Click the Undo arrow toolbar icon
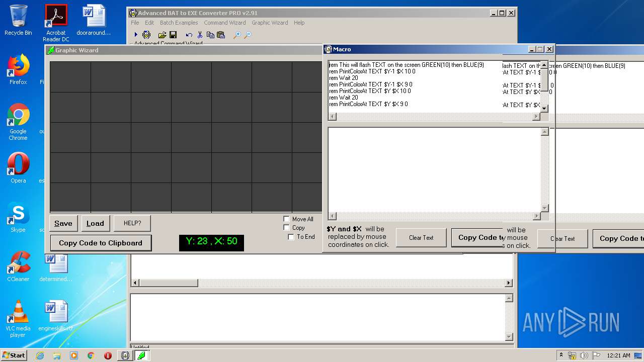Viewport: 644px width, 362px height. [x=189, y=35]
